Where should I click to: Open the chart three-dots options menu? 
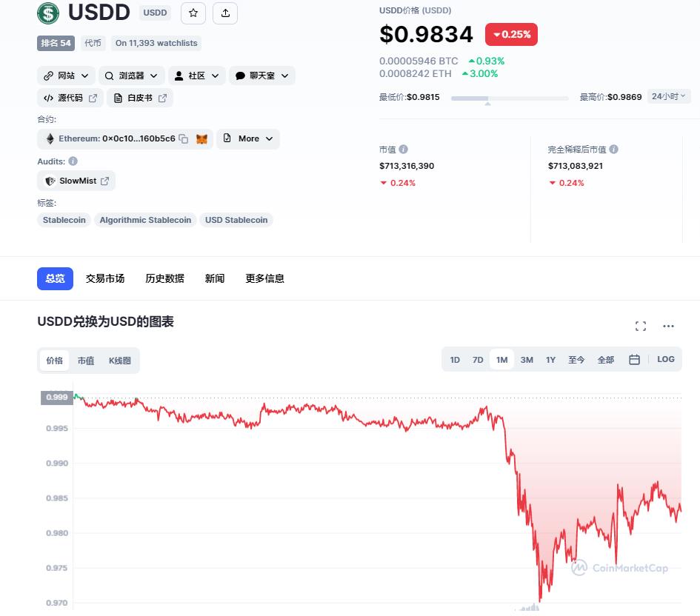(668, 326)
